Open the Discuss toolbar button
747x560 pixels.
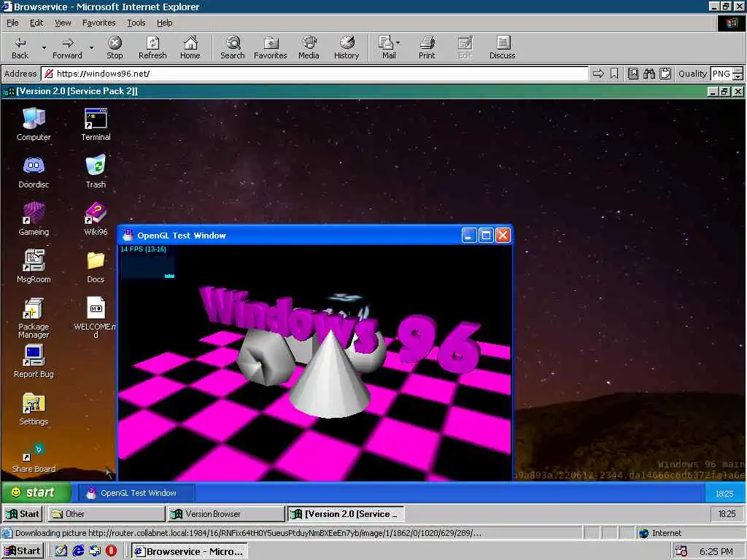coord(502,47)
